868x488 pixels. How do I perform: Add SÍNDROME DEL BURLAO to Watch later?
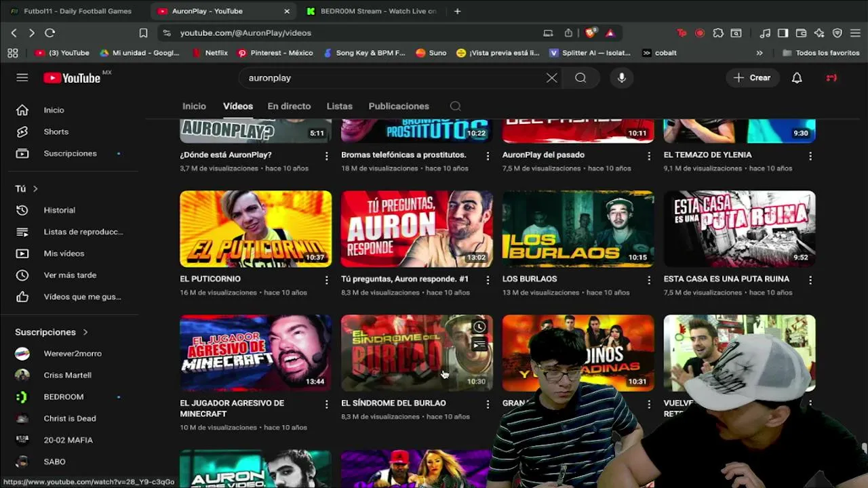click(479, 327)
